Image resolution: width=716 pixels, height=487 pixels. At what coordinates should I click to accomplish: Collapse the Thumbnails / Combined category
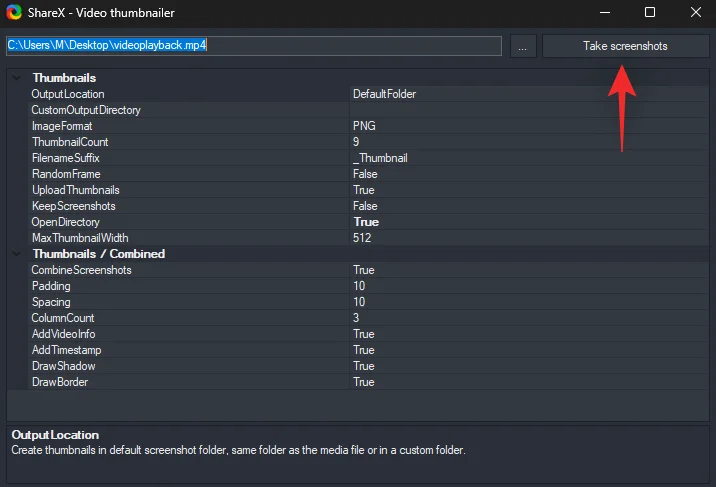[17, 254]
